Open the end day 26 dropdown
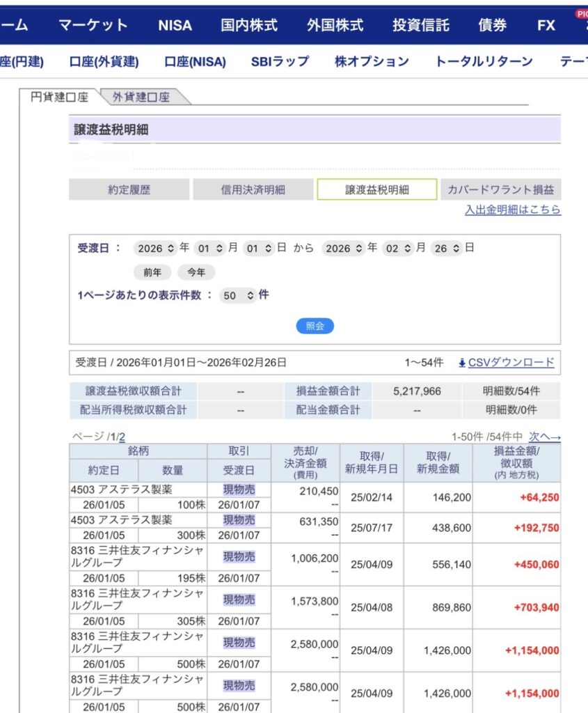Screen dimensions: 588x713 (447, 249)
